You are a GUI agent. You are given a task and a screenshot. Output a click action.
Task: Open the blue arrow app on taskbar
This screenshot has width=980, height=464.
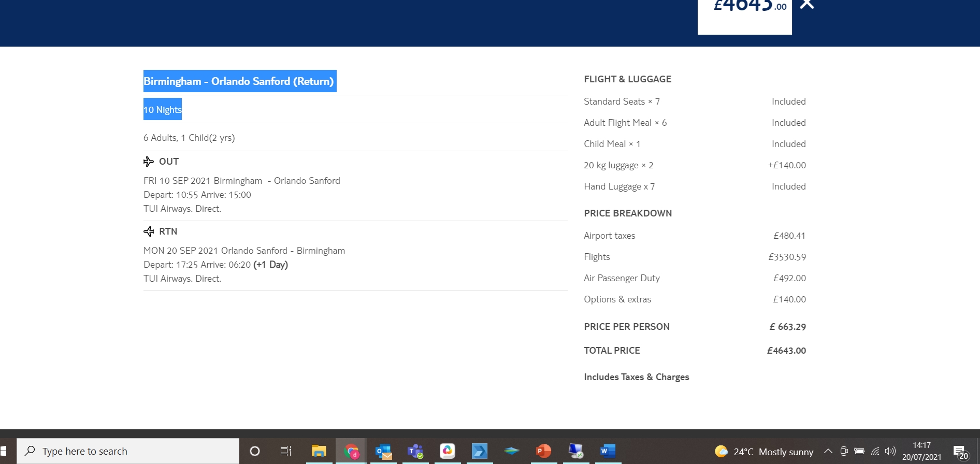[480, 451]
